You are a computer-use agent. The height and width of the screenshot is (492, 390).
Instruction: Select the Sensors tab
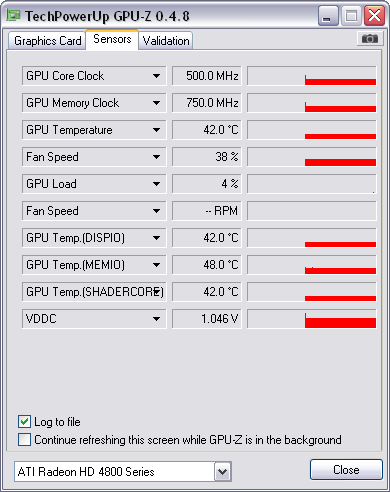pyautogui.click(x=112, y=39)
